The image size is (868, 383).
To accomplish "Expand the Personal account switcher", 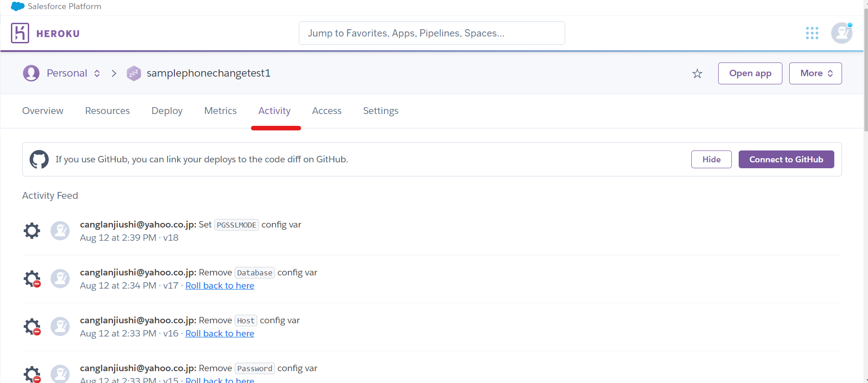I will point(97,73).
